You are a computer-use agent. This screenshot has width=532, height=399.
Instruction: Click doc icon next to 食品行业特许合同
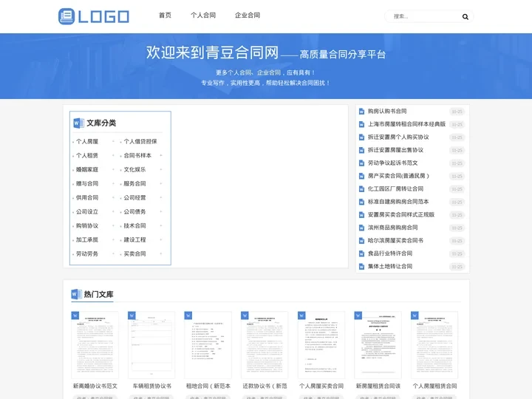(x=361, y=253)
